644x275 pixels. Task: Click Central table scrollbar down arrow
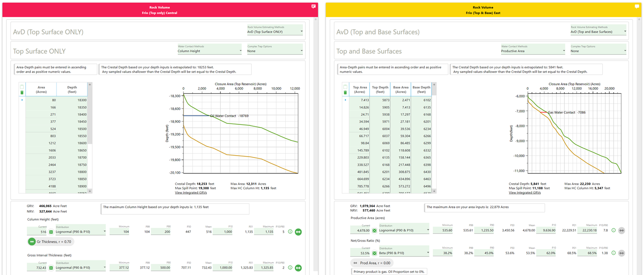click(x=90, y=191)
